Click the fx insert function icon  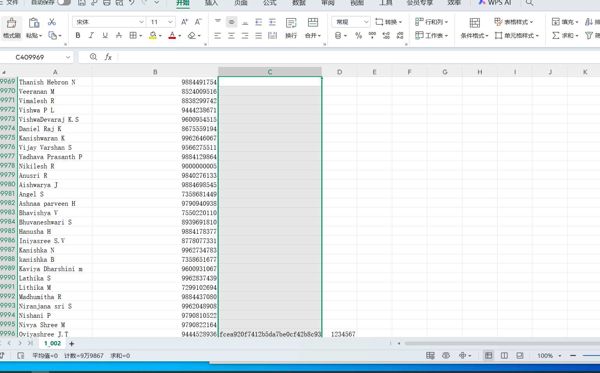[x=108, y=57]
